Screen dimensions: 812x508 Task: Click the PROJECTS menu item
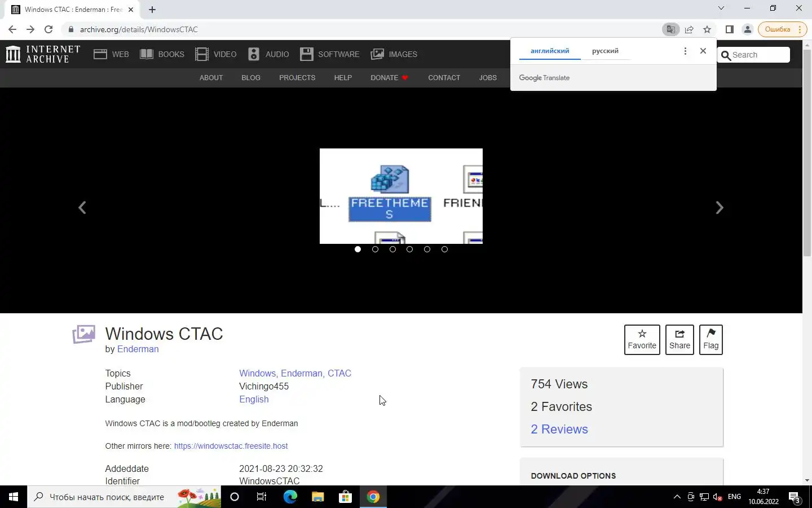coord(297,78)
